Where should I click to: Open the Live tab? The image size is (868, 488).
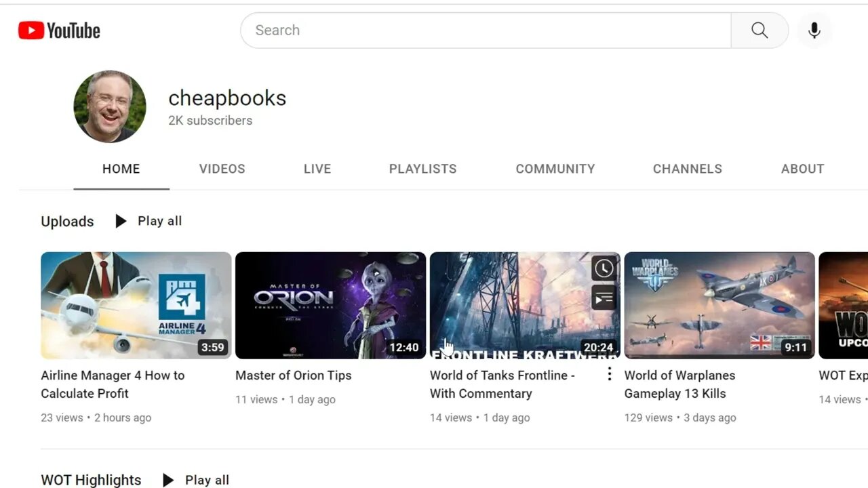(x=317, y=169)
